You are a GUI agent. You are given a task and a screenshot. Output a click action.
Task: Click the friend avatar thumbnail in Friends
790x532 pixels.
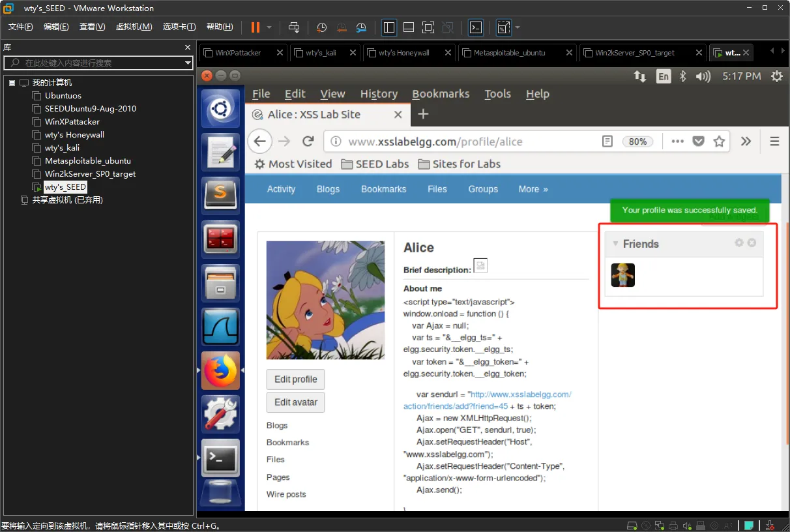pos(622,275)
